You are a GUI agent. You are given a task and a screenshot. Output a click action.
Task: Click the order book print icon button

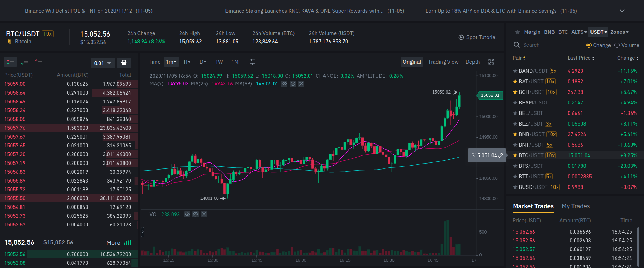coord(124,63)
